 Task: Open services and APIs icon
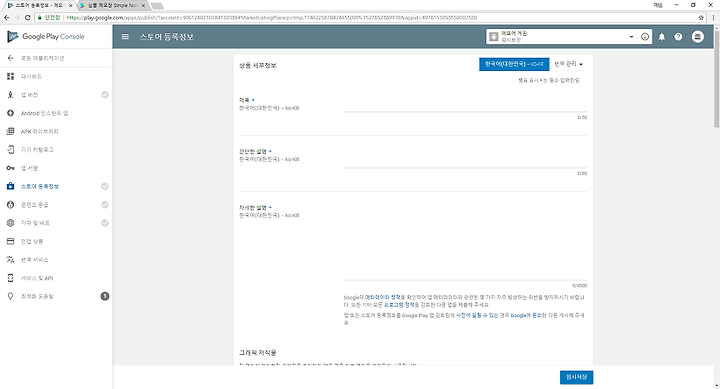click(x=11, y=278)
